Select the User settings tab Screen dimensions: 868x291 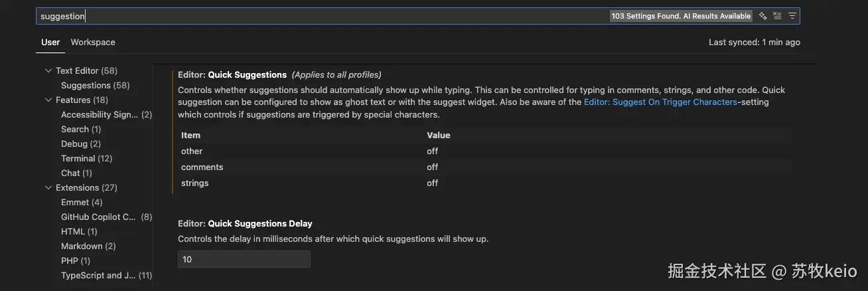point(50,42)
